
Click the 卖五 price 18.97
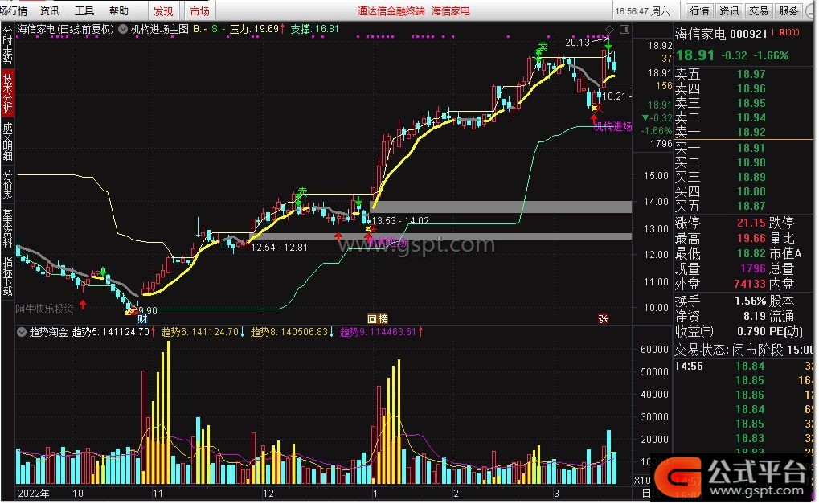(751, 75)
